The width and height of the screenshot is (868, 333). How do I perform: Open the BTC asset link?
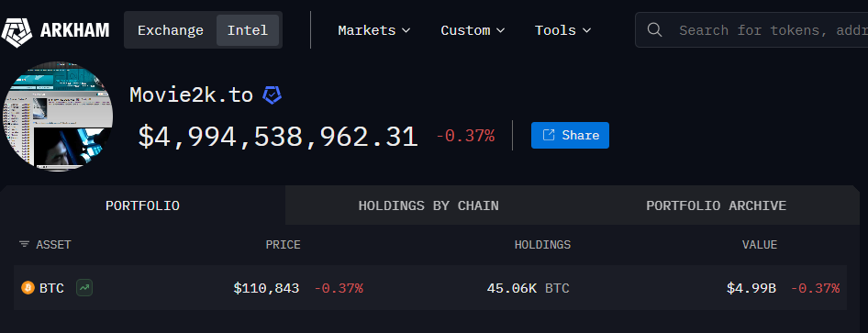(x=51, y=288)
